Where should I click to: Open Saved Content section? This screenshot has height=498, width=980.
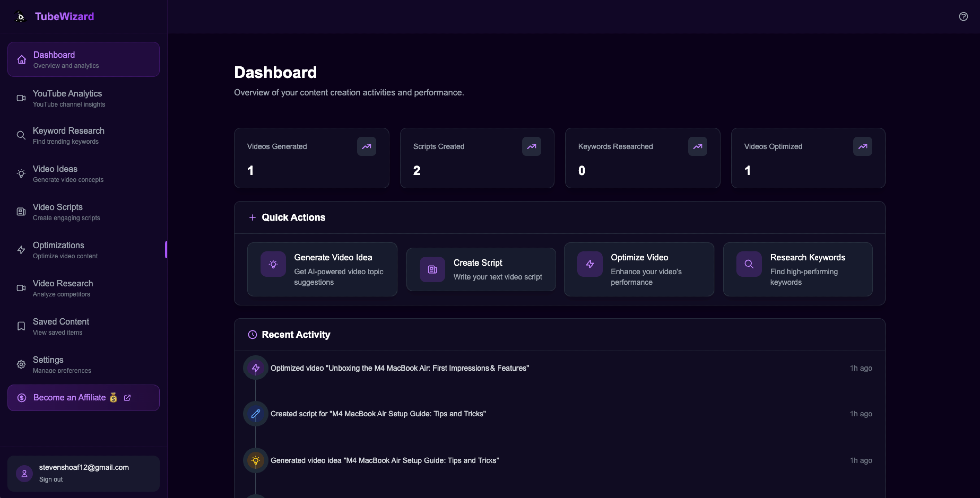[83, 326]
